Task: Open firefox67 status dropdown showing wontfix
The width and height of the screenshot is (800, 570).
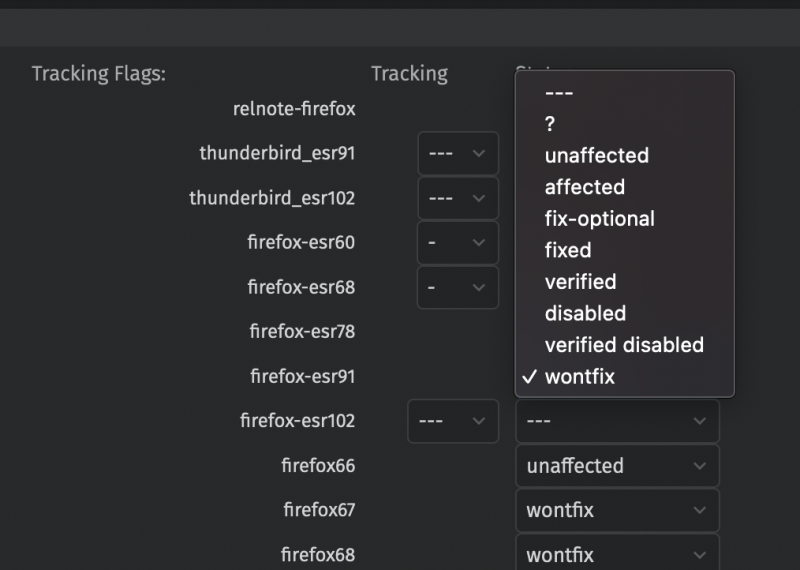Action: tap(617, 510)
